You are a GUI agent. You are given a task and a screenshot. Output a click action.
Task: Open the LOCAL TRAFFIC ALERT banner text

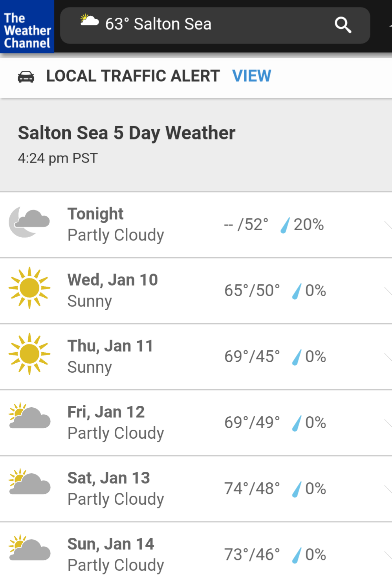[133, 76]
